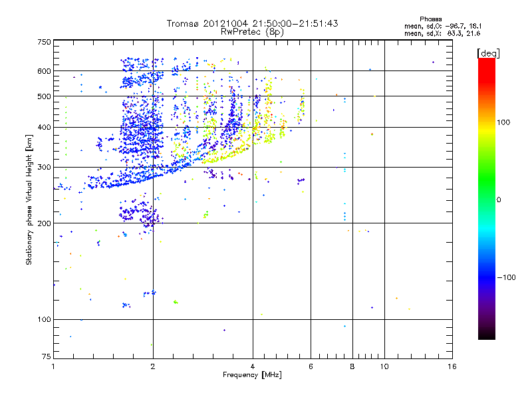Click the 'Stationary phase Virtual Height [km]' axis title
The width and height of the screenshot is (532, 399).
[29, 200]
